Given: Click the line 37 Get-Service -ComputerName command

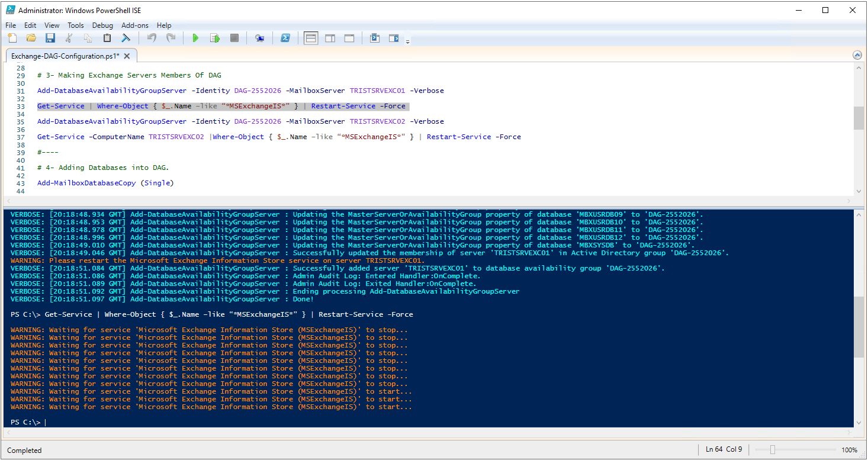Looking at the screenshot, I should (279, 137).
